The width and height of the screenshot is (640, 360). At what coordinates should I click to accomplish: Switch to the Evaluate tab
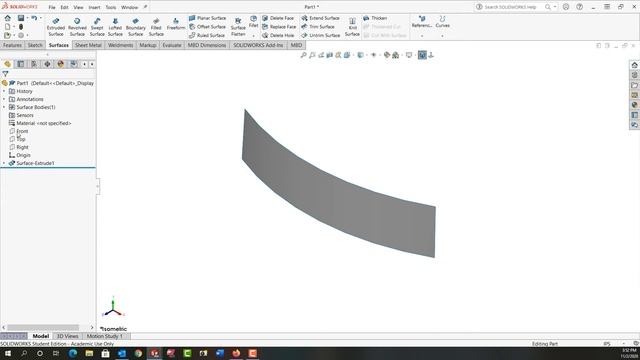click(172, 45)
